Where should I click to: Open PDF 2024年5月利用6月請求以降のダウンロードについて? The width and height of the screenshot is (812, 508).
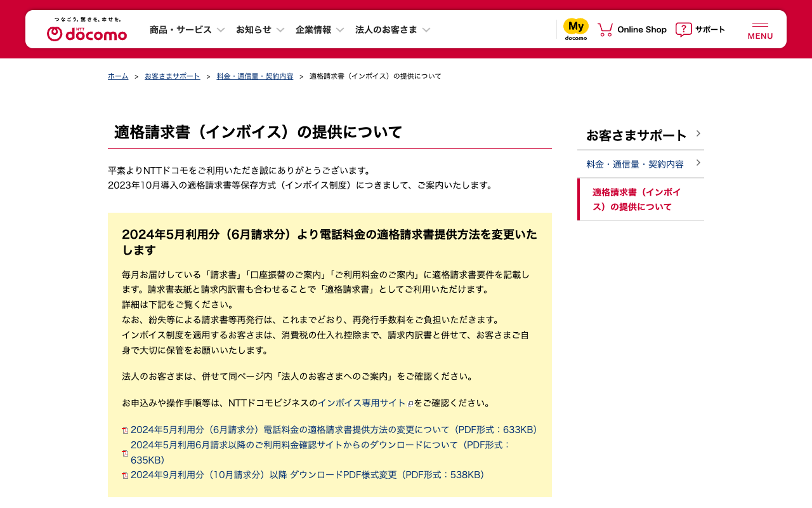click(x=320, y=452)
